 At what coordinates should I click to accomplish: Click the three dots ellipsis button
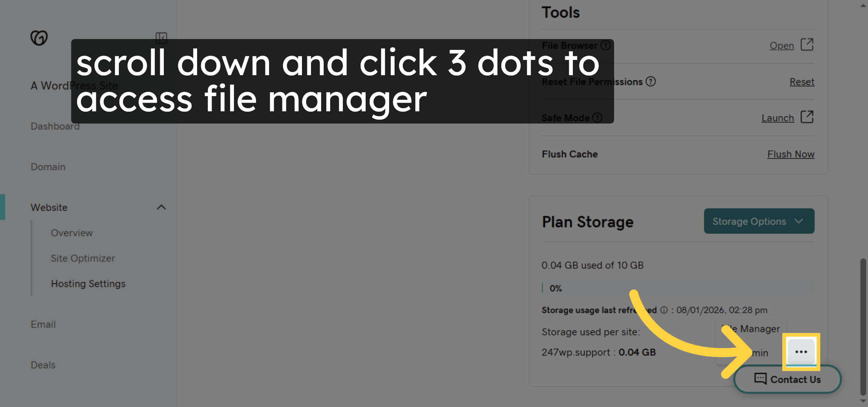(801, 352)
